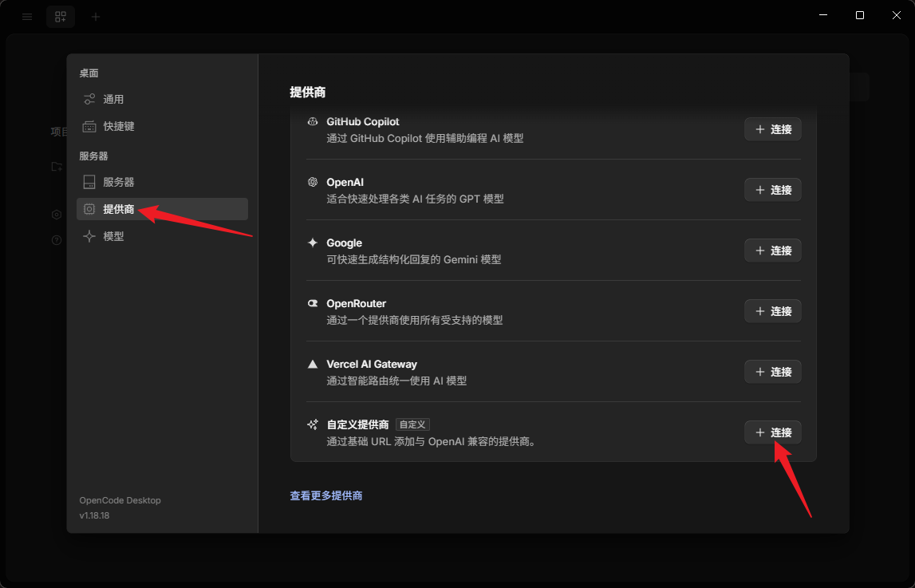Click the settings gear icon behind dialog
The width and height of the screenshot is (915, 588).
click(57, 215)
